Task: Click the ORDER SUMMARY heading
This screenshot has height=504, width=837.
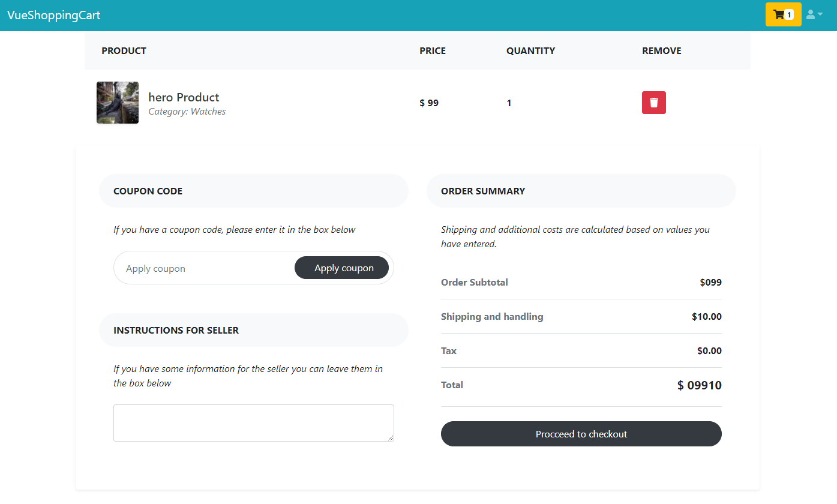Action: [482, 191]
